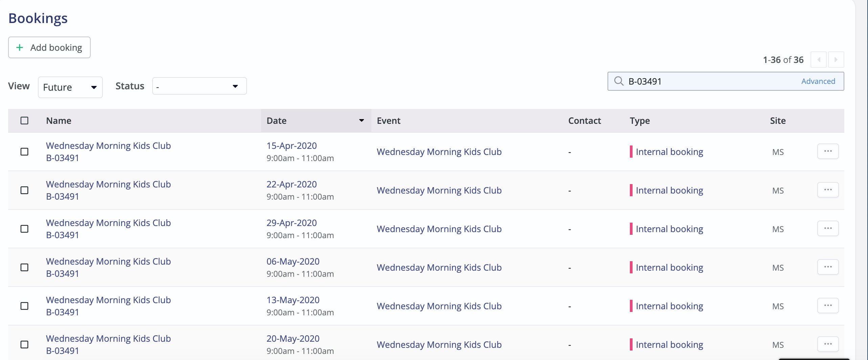Go to previous page of bookings
868x360 pixels.
pyautogui.click(x=819, y=60)
